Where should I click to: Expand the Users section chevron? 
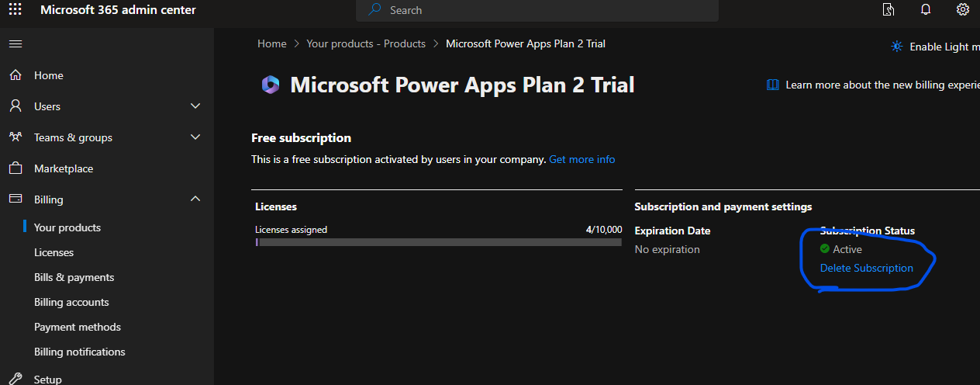click(195, 106)
